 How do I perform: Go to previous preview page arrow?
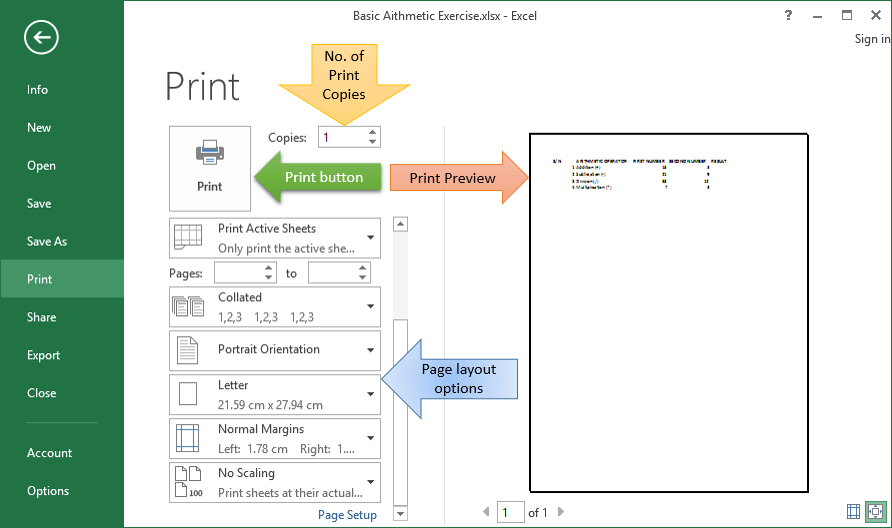(487, 513)
